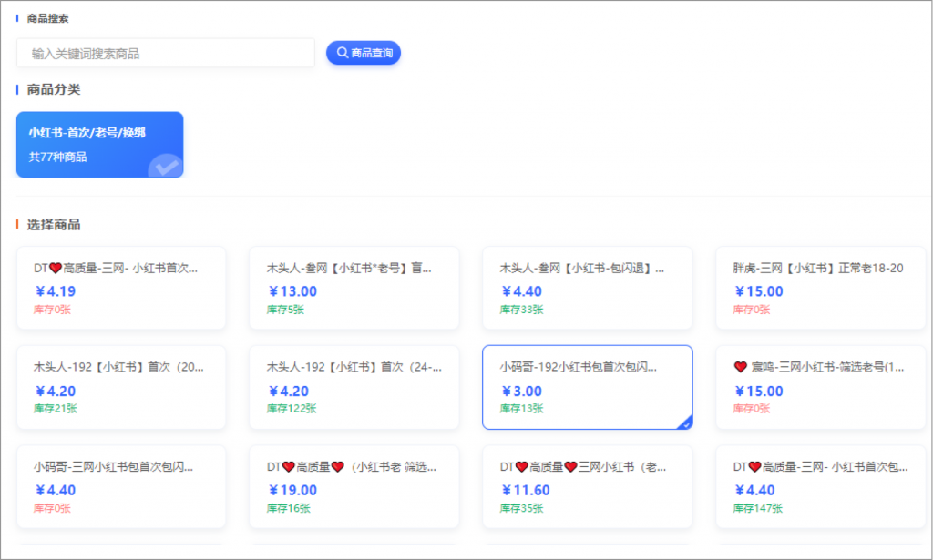Image resolution: width=933 pixels, height=560 pixels.
Task: Select the 小红书-首次/老号/换绑 category
Action: coord(99,144)
